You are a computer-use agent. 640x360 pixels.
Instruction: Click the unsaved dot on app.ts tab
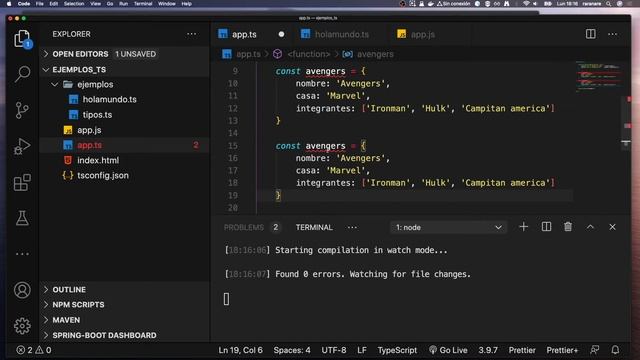pyautogui.click(x=281, y=34)
